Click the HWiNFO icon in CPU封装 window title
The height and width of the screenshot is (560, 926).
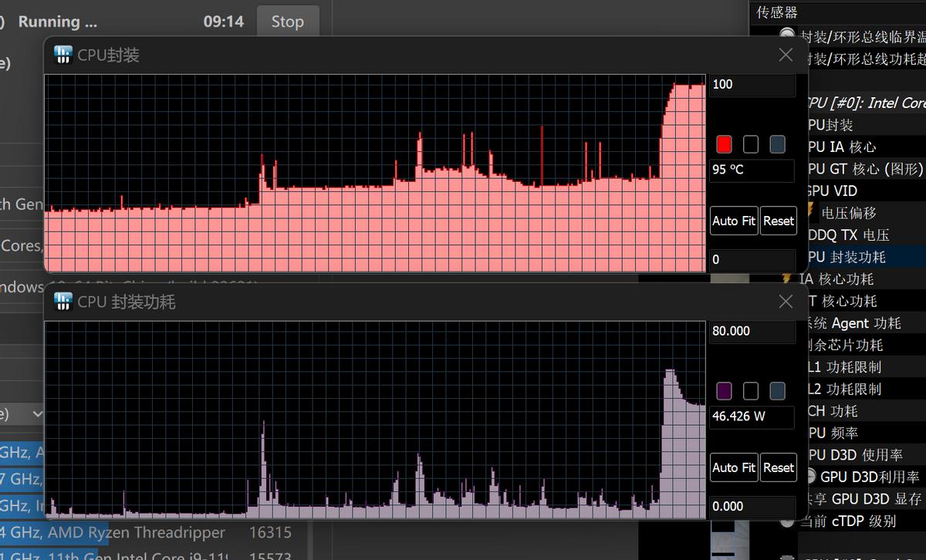click(63, 55)
